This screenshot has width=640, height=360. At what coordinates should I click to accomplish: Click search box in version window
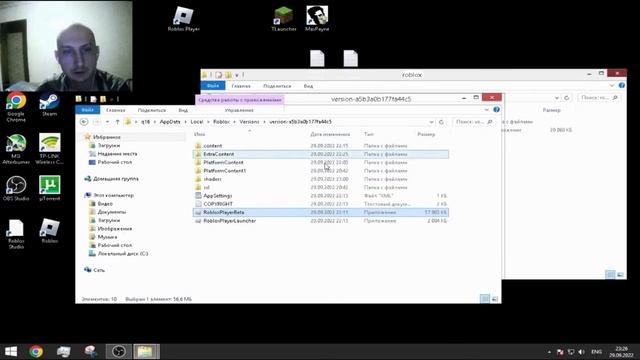point(474,122)
